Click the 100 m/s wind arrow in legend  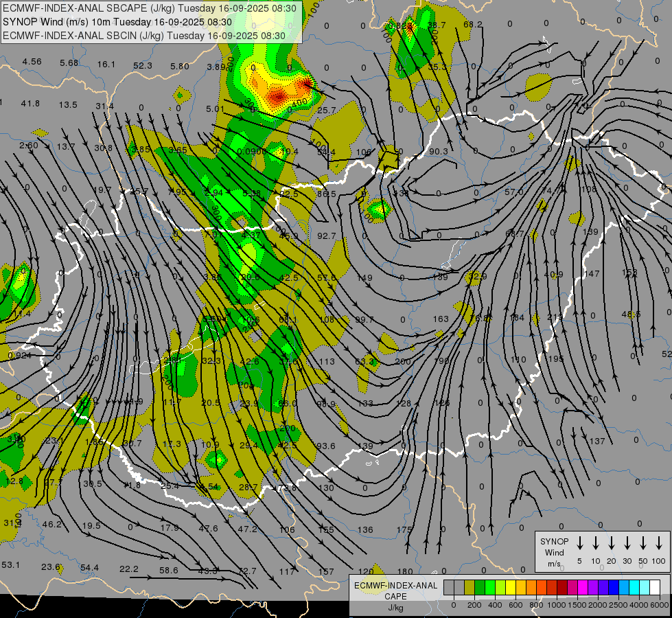tap(659, 543)
